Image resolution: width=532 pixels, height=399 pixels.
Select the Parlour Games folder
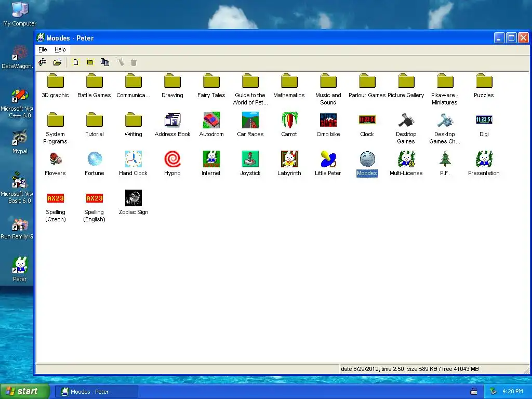pyautogui.click(x=367, y=81)
